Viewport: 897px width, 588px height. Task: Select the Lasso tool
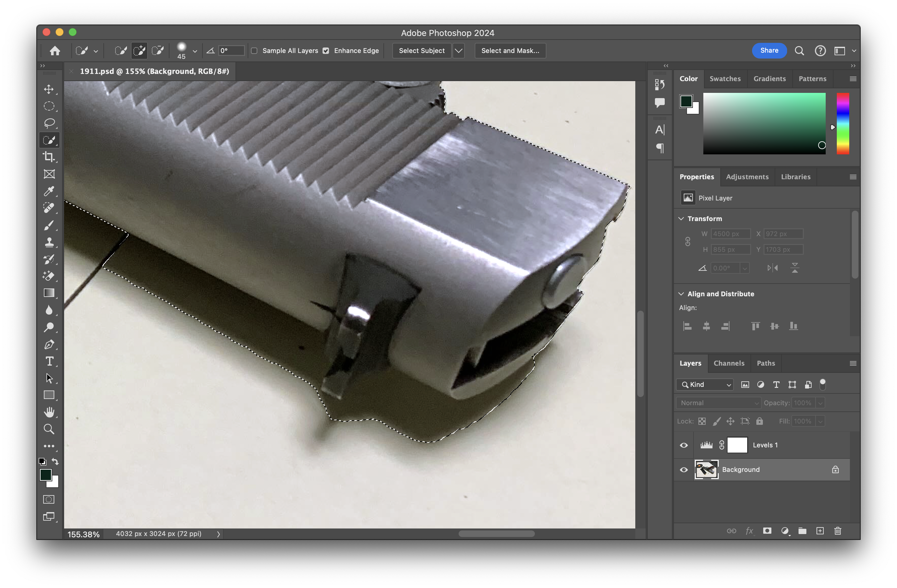tap(49, 123)
